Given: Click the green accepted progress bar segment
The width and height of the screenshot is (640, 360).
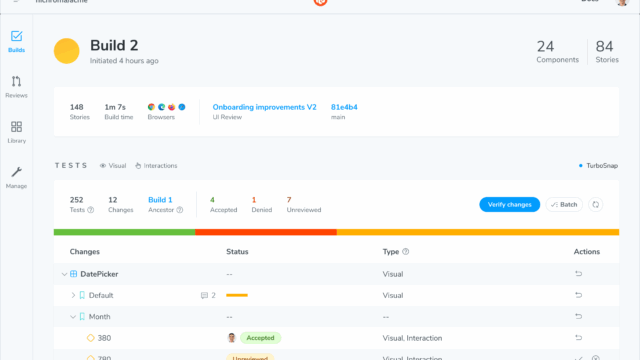Looking at the screenshot, I should click(124, 232).
